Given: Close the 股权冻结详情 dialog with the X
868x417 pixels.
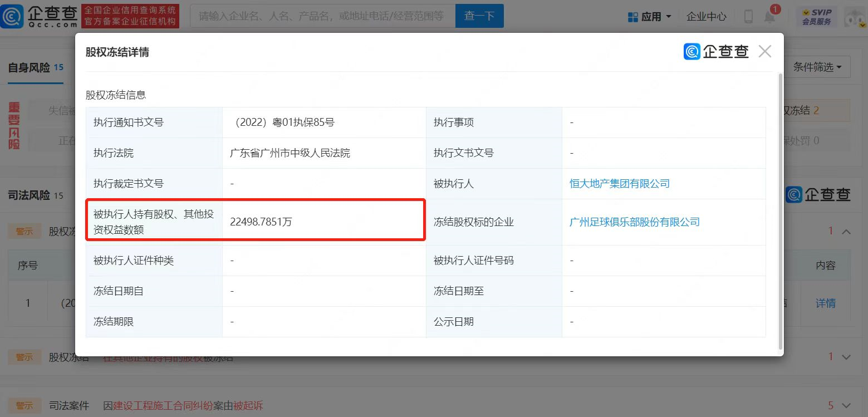Looking at the screenshot, I should [765, 52].
